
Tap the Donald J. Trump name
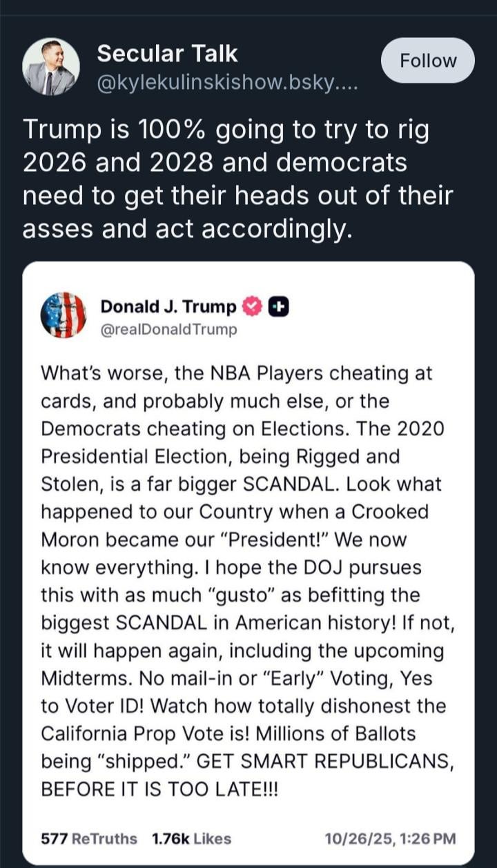[x=168, y=306]
